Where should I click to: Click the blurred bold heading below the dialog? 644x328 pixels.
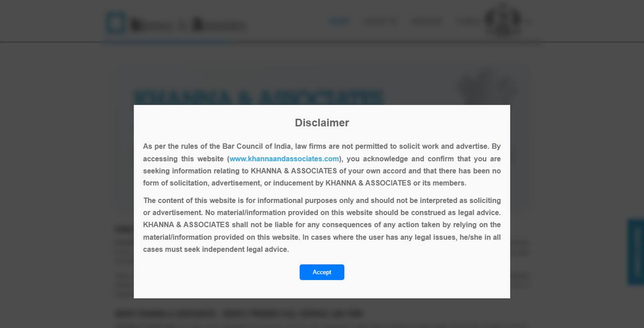(239, 314)
